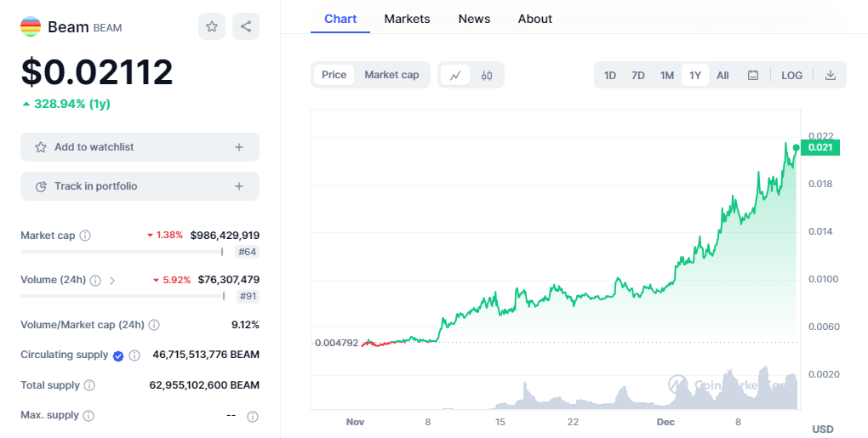
Task: Enable LOG scale on chart
Action: pos(791,75)
